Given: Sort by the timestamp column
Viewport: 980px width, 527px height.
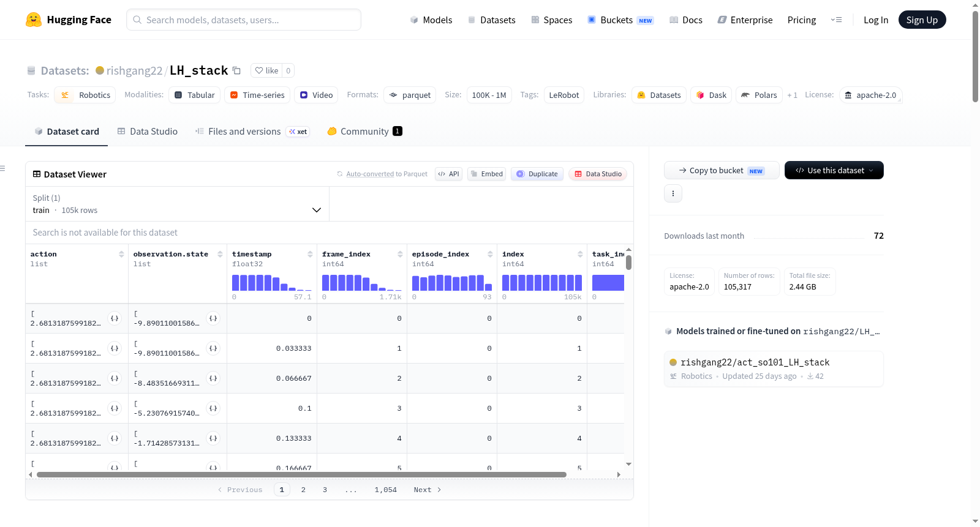Looking at the screenshot, I should pyautogui.click(x=310, y=254).
